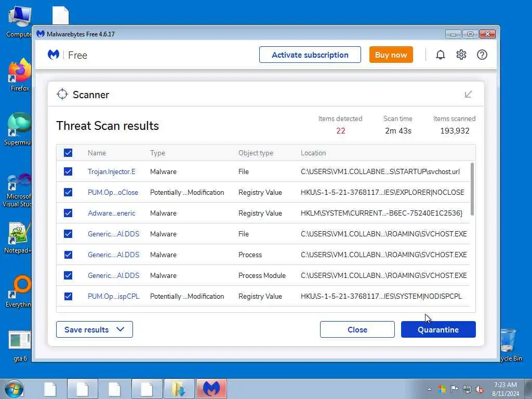Click the SYSTEM|NODISPCPL registry location text
The width and height of the screenshot is (532, 399).
(381, 296)
